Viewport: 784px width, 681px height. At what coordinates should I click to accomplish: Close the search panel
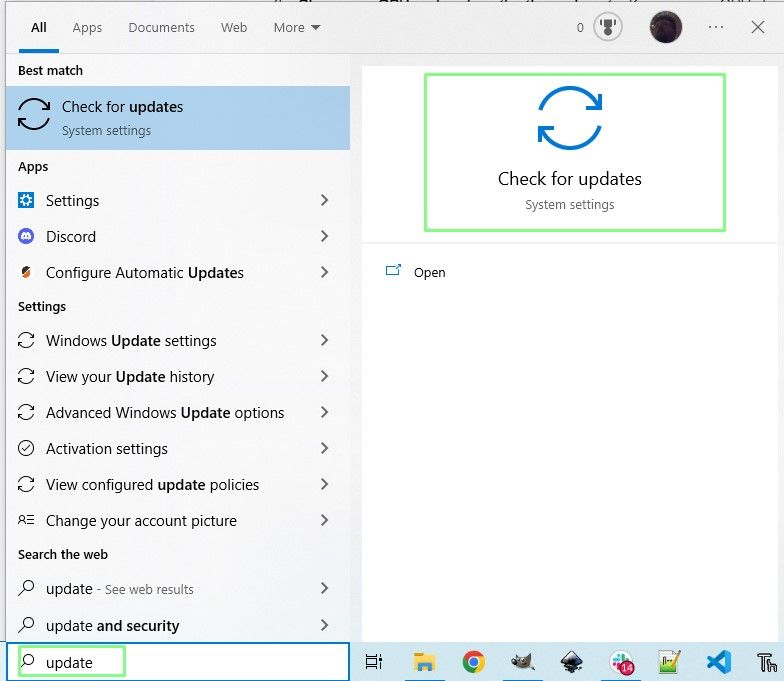coord(758,27)
